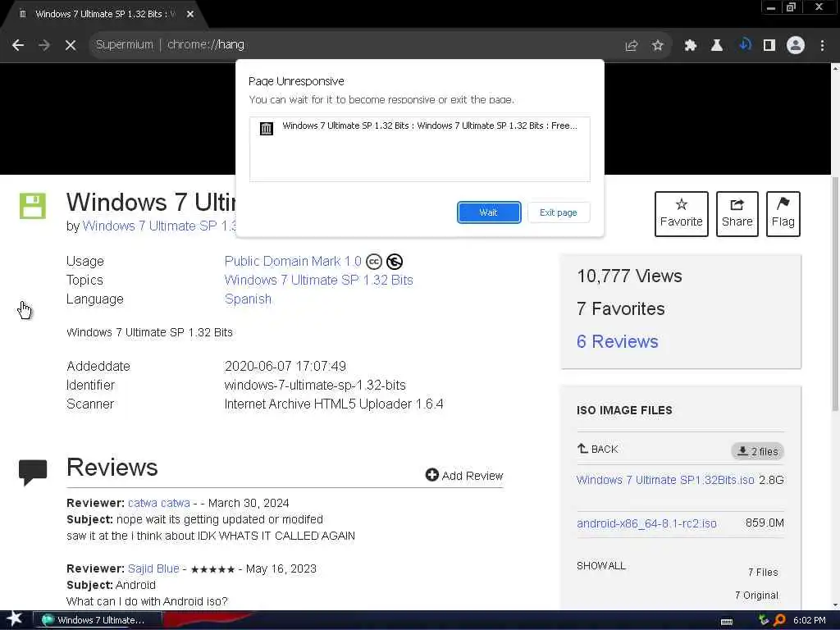
Task: Open the topic link Windows 7 Ultimate SP 1.32 Bits
Action: (319, 281)
